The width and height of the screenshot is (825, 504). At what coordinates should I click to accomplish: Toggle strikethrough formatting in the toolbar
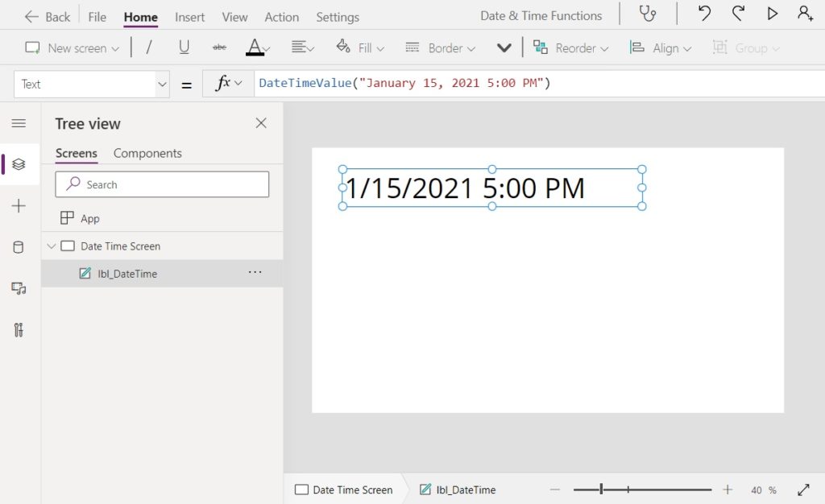[219, 48]
